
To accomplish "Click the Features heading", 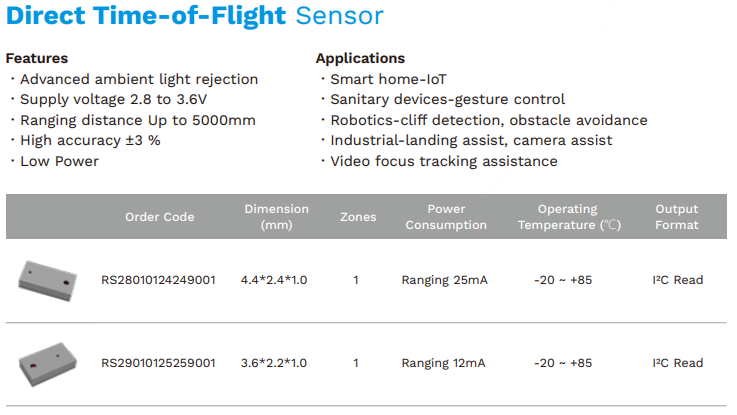I will pos(37,58).
